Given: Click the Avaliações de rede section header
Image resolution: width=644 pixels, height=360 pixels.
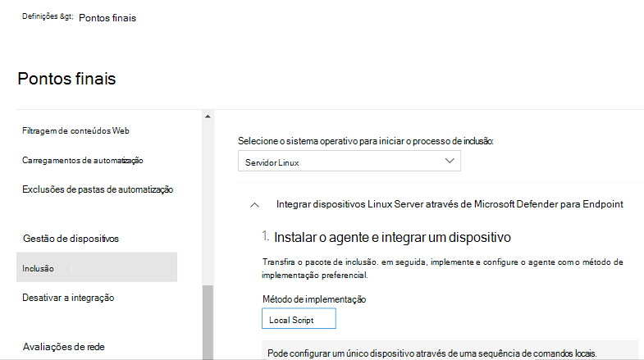Looking at the screenshot, I should (x=63, y=346).
